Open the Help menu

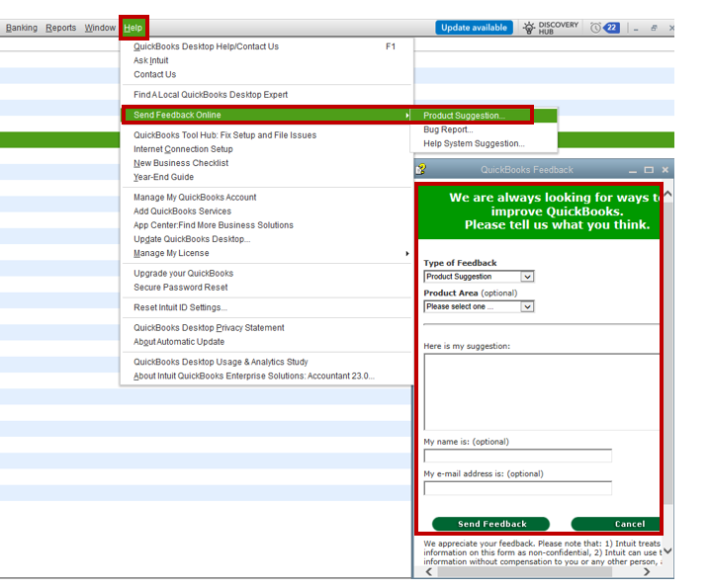click(x=133, y=28)
